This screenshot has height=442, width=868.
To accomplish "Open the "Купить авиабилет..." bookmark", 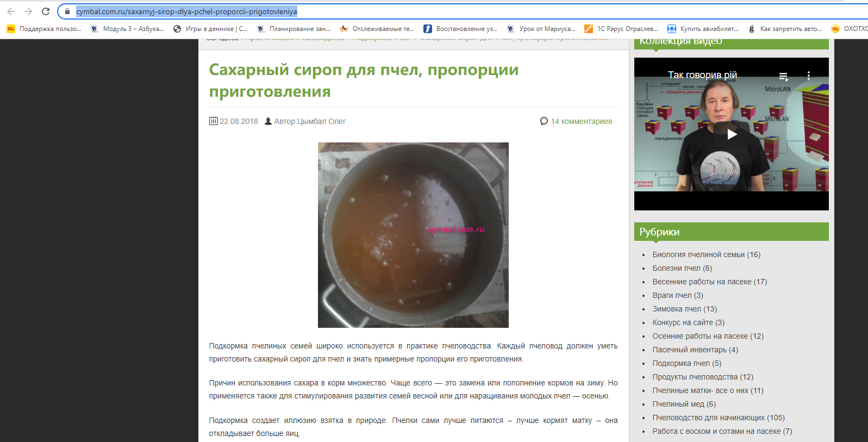I will click(x=703, y=29).
